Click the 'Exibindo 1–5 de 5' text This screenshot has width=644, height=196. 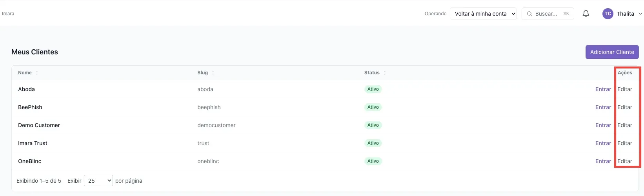click(39, 181)
